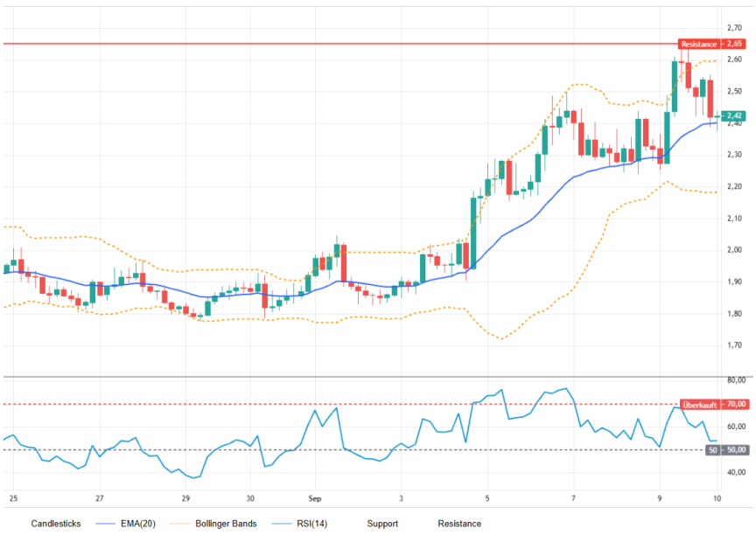Viewport: 756px width, 542px height.
Task: Click the 25 date axis label
Action: click(x=13, y=498)
